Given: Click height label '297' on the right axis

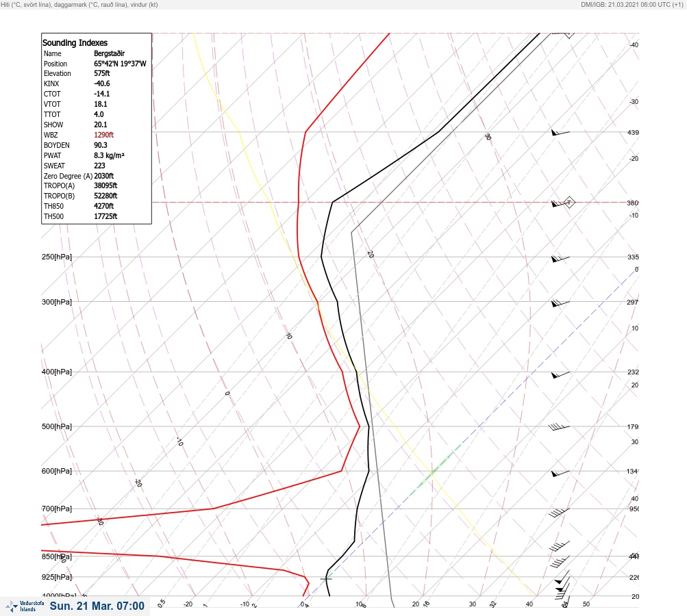Looking at the screenshot, I should pos(633,302).
